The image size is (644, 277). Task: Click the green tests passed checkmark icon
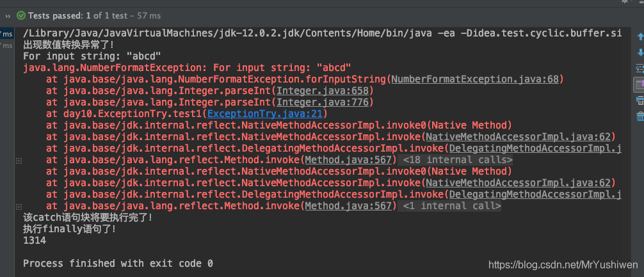click(x=20, y=16)
